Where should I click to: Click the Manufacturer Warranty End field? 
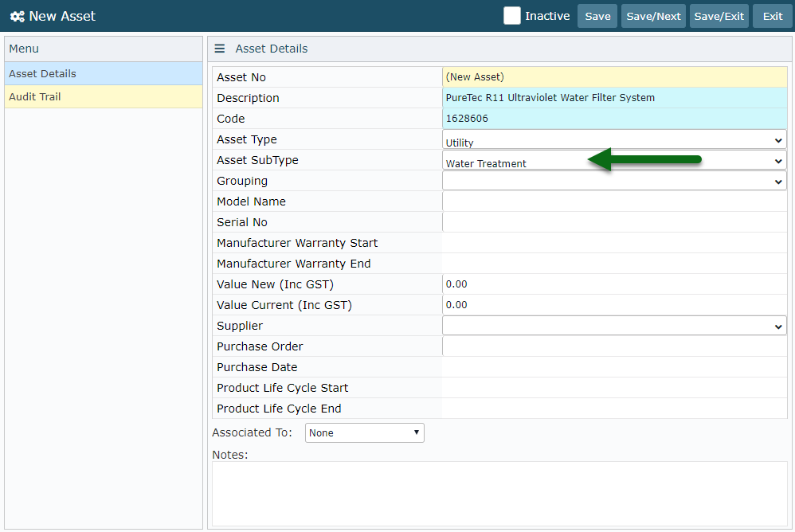click(x=614, y=264)
